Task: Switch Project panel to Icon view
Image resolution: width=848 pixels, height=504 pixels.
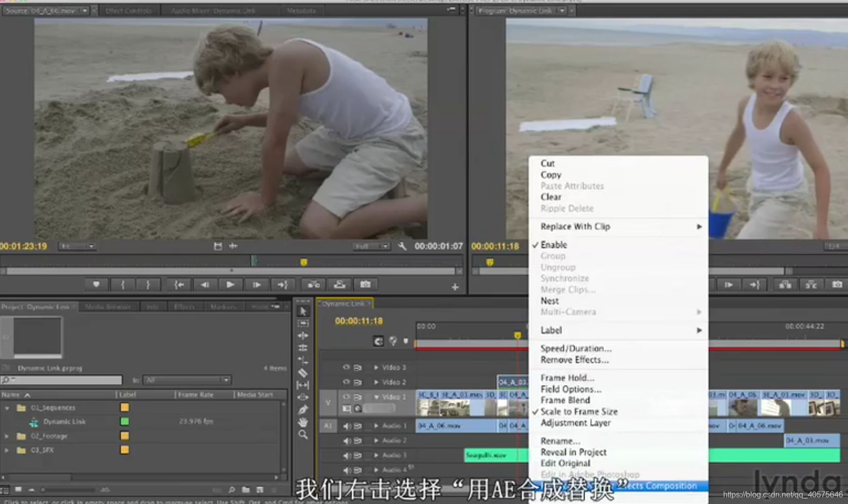Action: click(x=18, y=490)
